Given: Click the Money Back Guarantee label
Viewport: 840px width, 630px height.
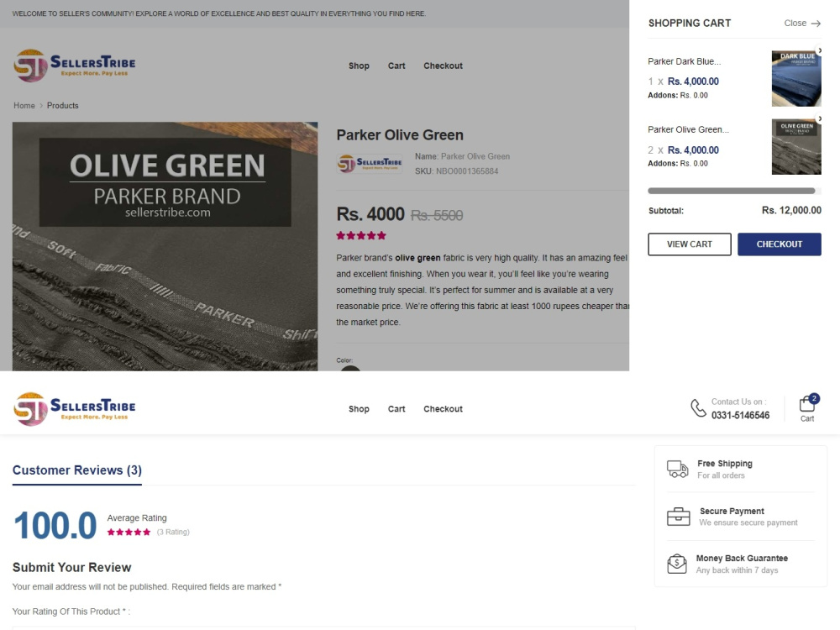Looking at the screenshot, I should [x=742, y=559].
